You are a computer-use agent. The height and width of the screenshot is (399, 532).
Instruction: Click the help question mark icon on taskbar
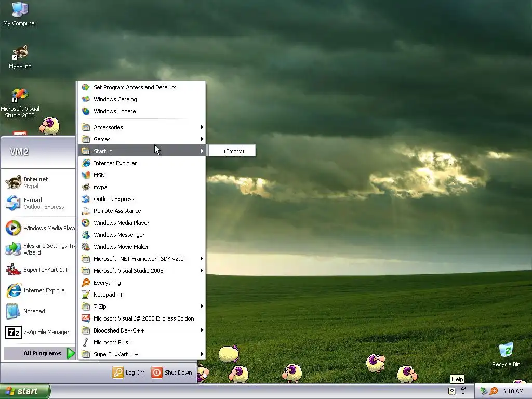click(451, 391)
